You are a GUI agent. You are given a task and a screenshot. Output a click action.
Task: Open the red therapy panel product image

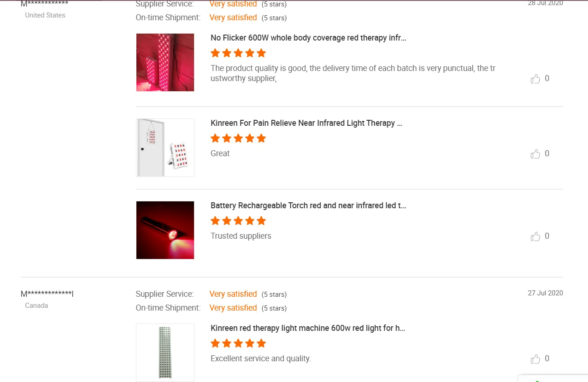click(165, 62)
